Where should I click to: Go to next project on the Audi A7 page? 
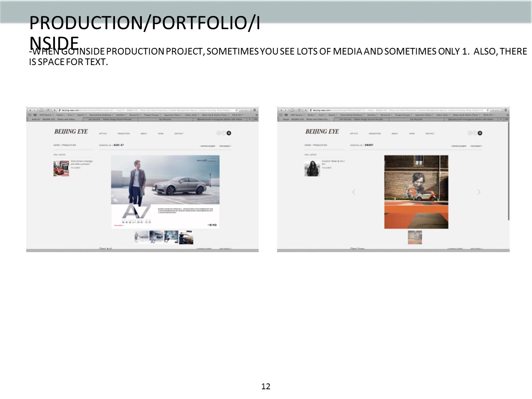(225, 146)
